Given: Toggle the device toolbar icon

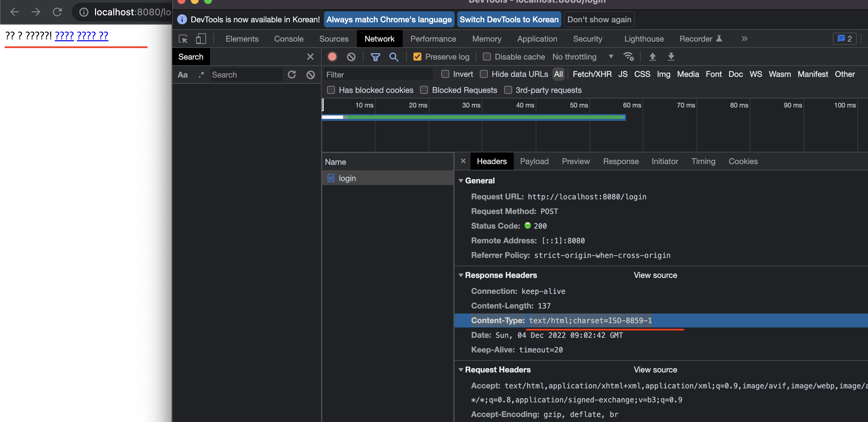Looking at the screenshot, I should click(201, 39).
